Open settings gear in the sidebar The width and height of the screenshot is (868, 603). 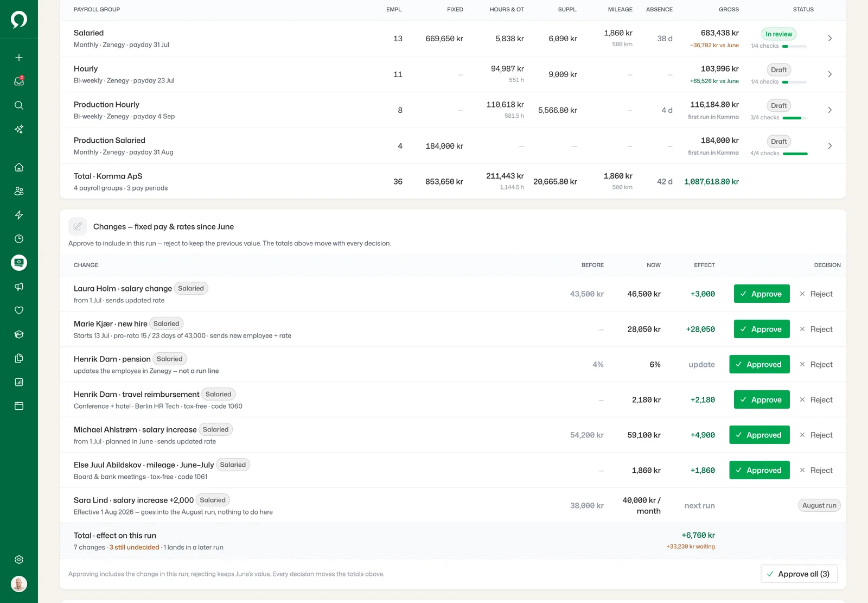point(19,560)
